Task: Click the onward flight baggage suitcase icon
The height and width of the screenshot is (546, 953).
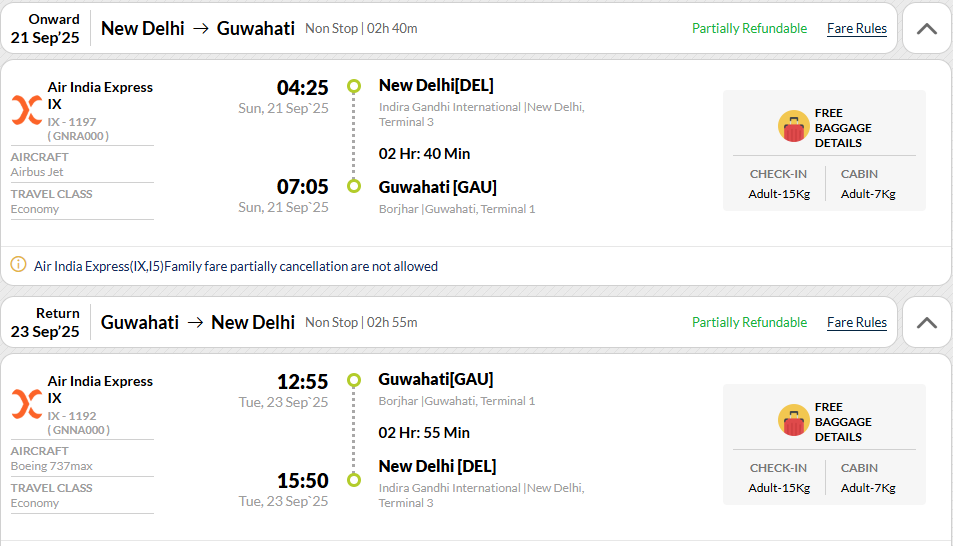Action: click(x=793, y=126)
